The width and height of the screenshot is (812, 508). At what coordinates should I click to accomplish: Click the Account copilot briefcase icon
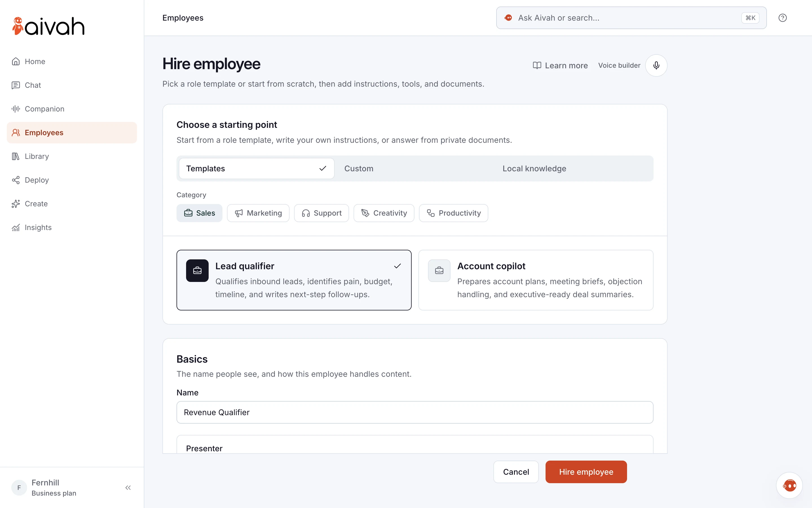[439, 270]
